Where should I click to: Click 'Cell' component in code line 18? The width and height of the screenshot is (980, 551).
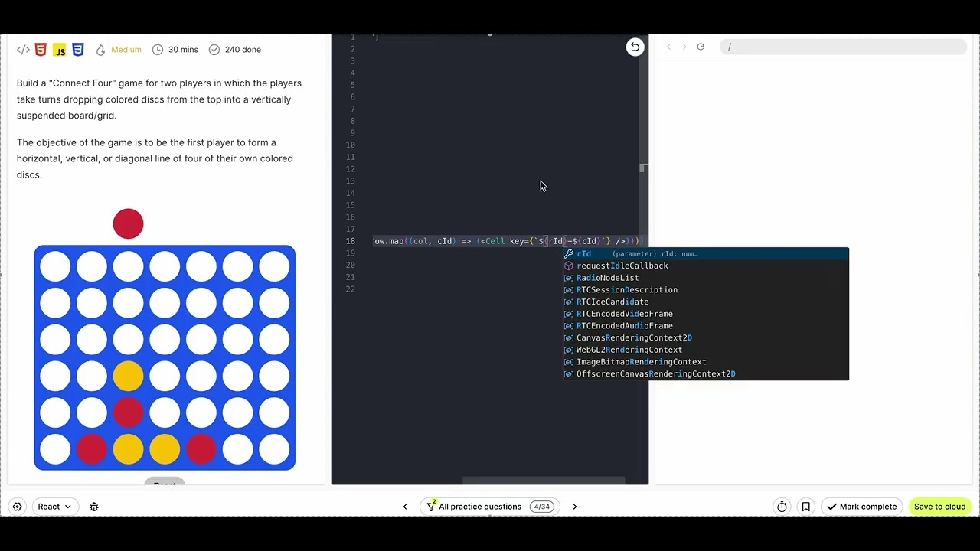495,241
